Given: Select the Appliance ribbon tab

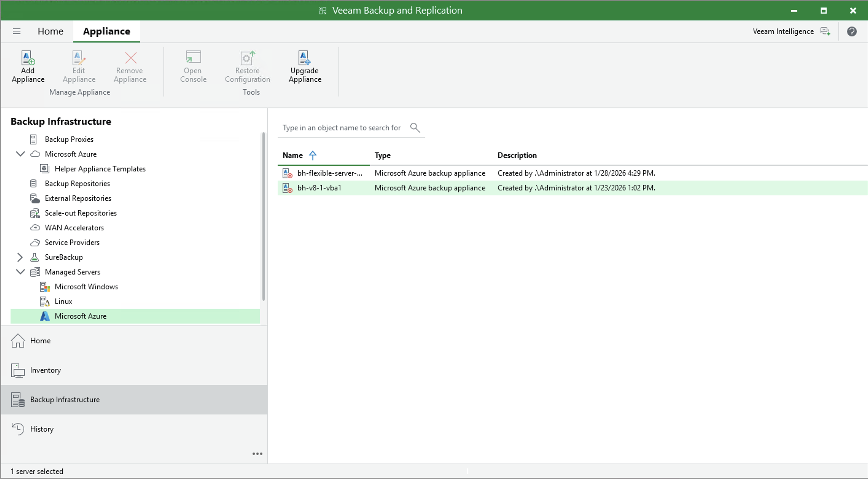Looking at the screenshot, I should 107,31.
